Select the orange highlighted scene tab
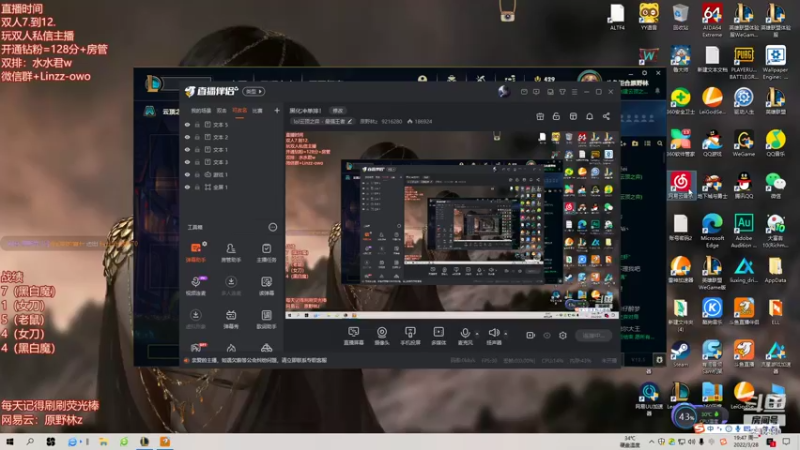 click(240, 110)
